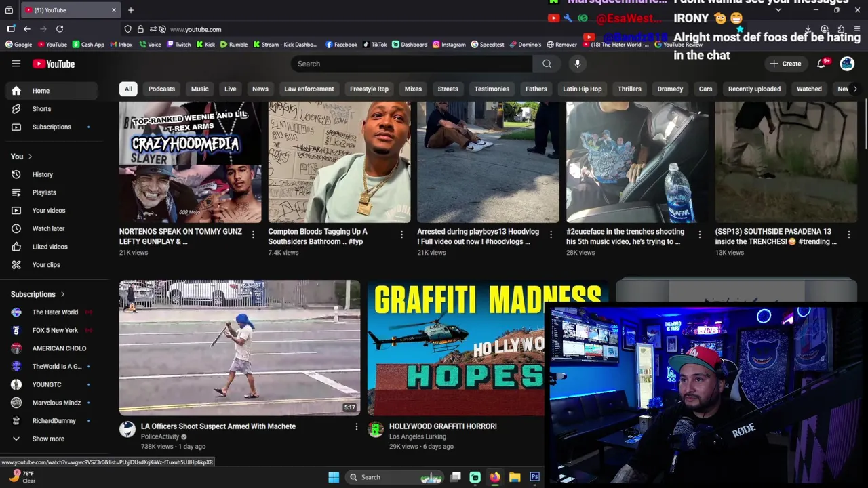This screenshot has width=868, height=488.
Task: Click the search magnifier button
Action: (x=547, y=64)
